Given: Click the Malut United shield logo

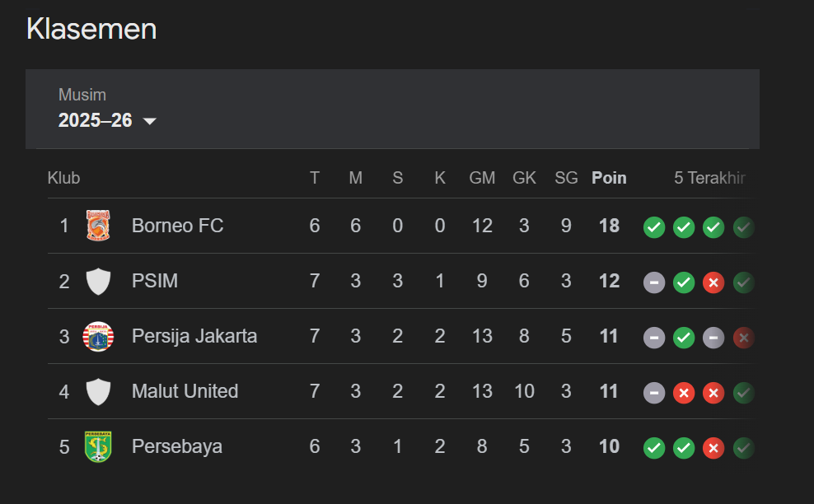Looking at the screenshot, I should pos(98,391).
